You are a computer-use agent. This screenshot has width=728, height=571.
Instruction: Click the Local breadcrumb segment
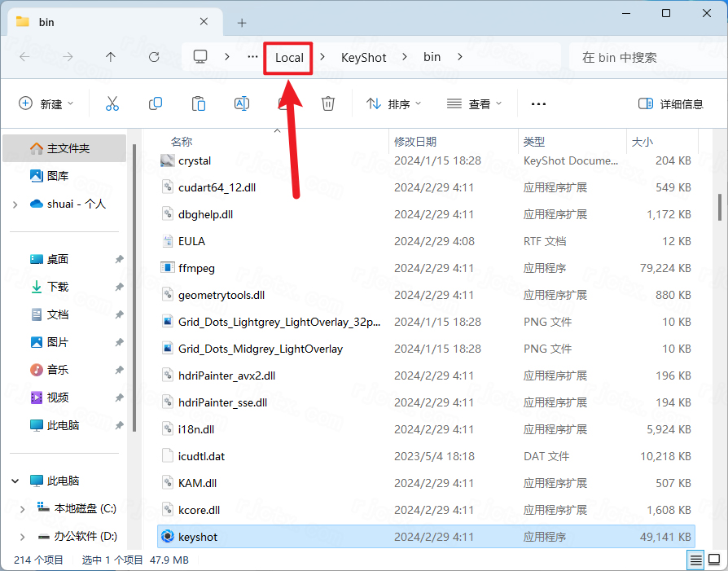(x=289, y=58)
